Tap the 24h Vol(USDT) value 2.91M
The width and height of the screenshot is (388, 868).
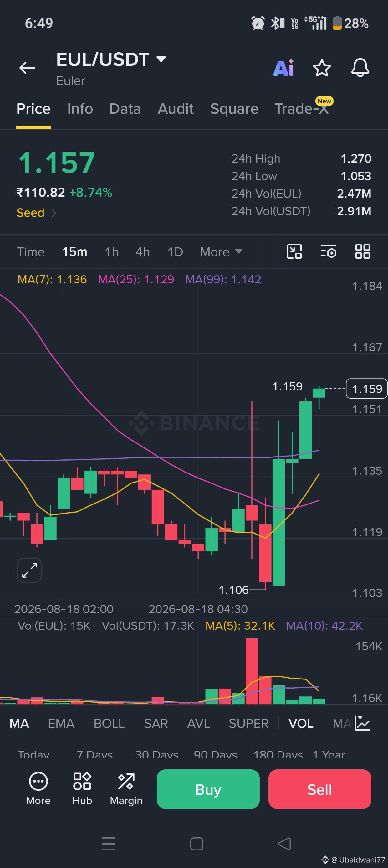pyautogui.click(x=354, y=211)
